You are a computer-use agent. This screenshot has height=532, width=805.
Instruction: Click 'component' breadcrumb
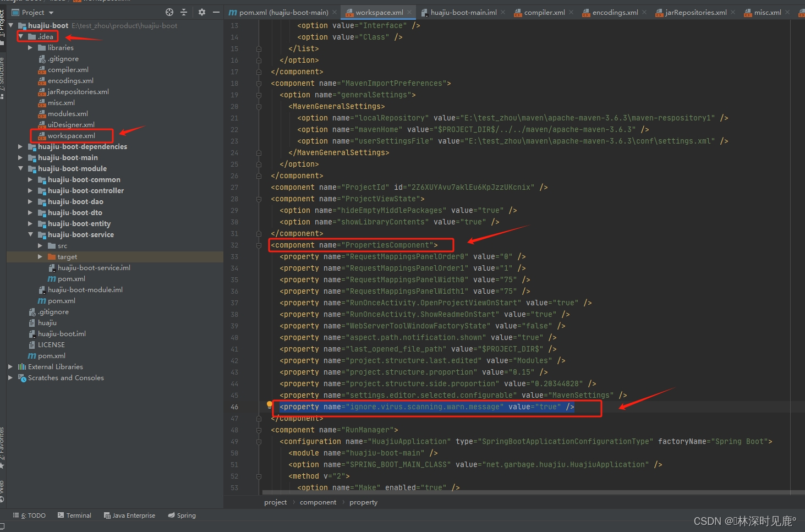click(318, 502)
